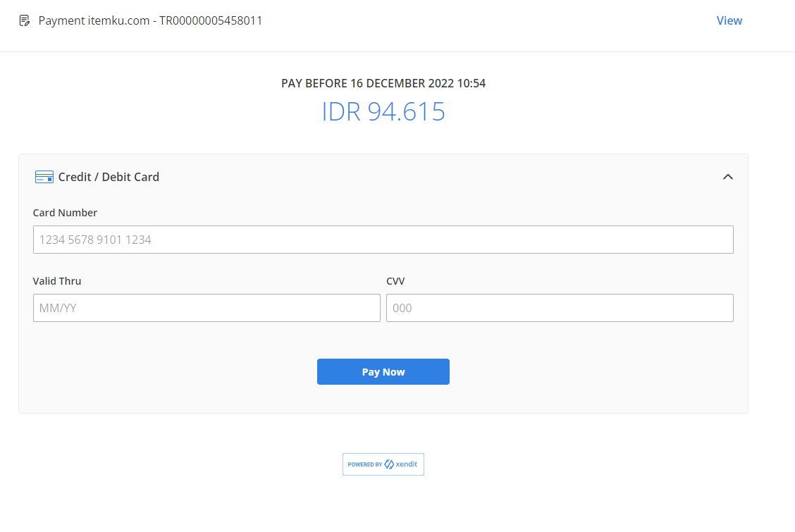The image size is (795, 532).
Task: Open the View link for invoice details
Action: (729, 20)
